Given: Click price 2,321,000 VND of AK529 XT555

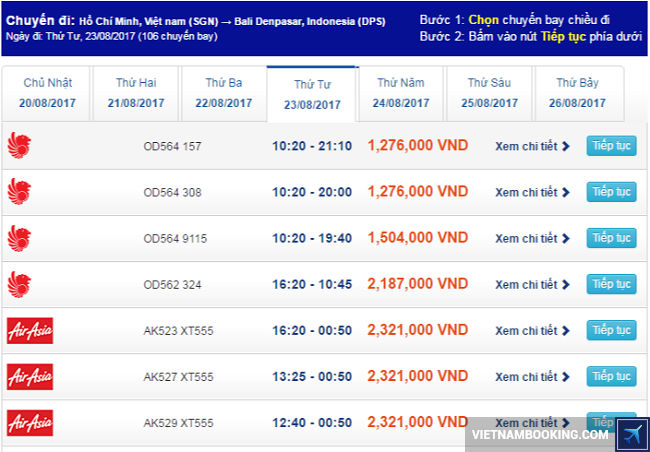Looking at the screenshot, I should (418, 423).
